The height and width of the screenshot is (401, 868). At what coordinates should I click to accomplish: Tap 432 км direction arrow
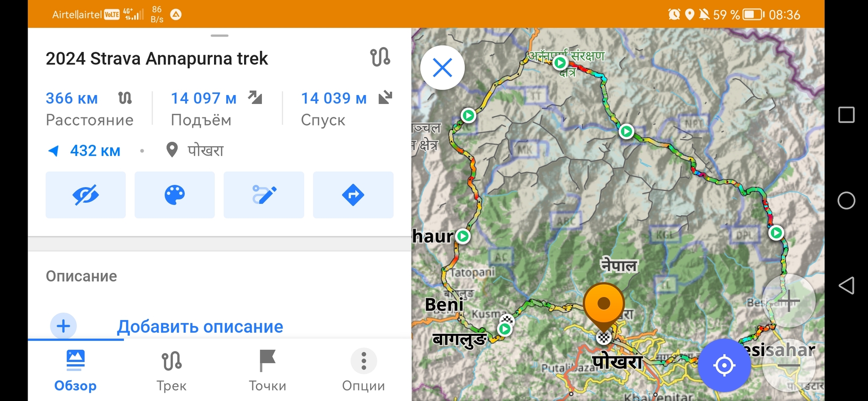53,151
